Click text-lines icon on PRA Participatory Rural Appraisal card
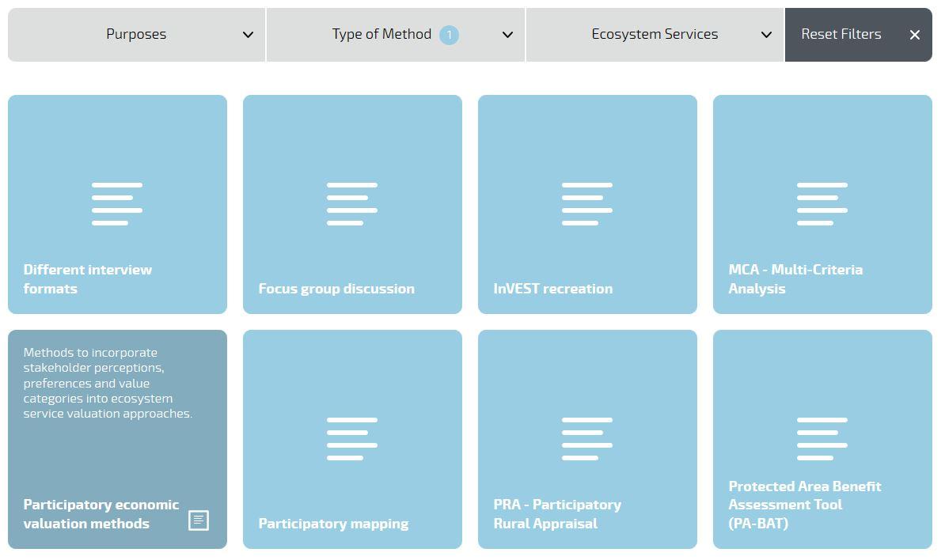This screenshot has width=945, height=560. [587, 438]
